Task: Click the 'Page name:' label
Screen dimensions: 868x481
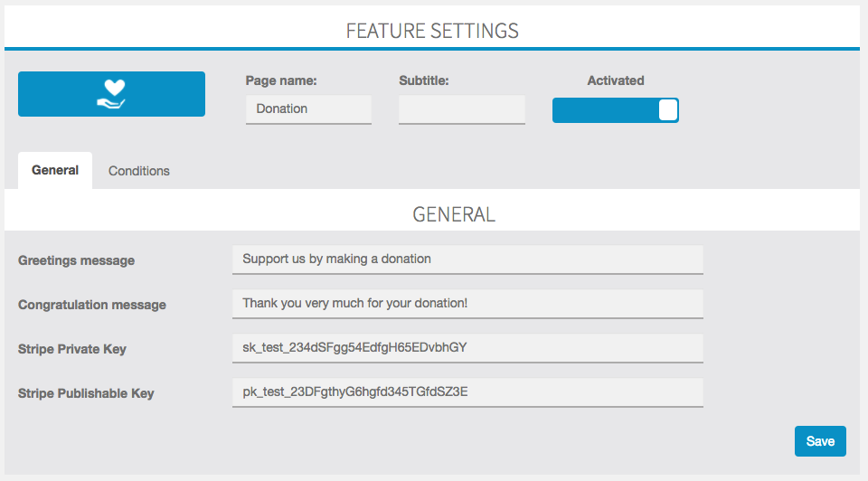Action: 281,80
